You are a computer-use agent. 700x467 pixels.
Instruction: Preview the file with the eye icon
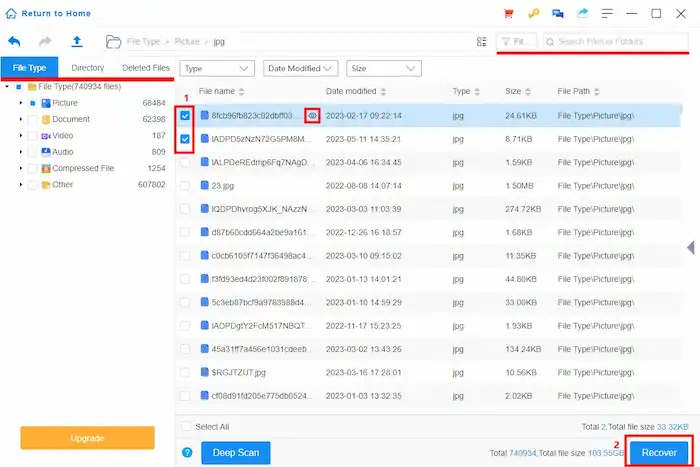313,116
